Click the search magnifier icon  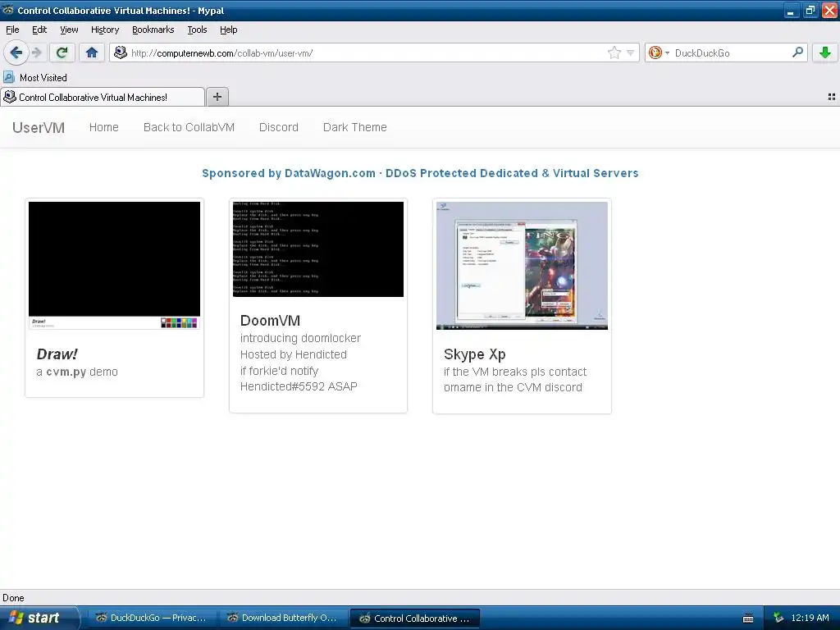tap(797, 52)
